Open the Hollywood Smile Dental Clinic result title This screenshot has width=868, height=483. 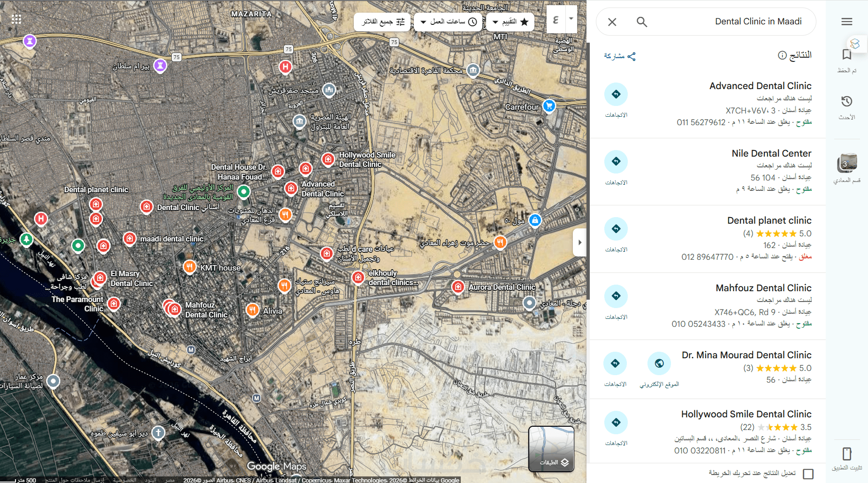point(746,414)
